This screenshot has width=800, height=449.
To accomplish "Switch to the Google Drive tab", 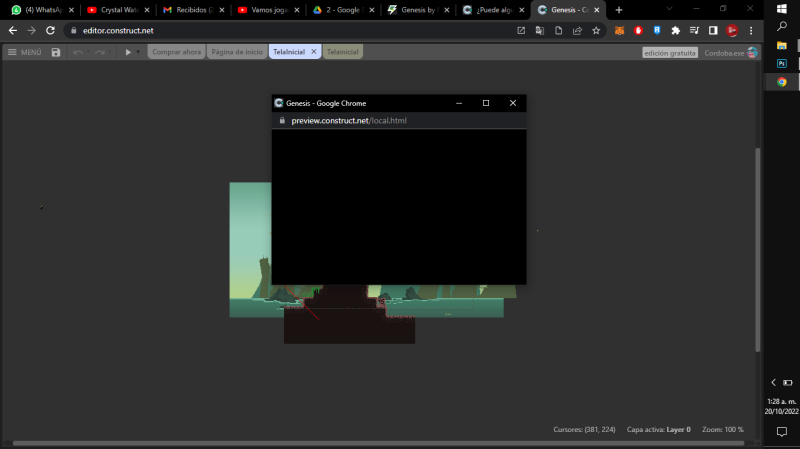I will pos(343,10).
